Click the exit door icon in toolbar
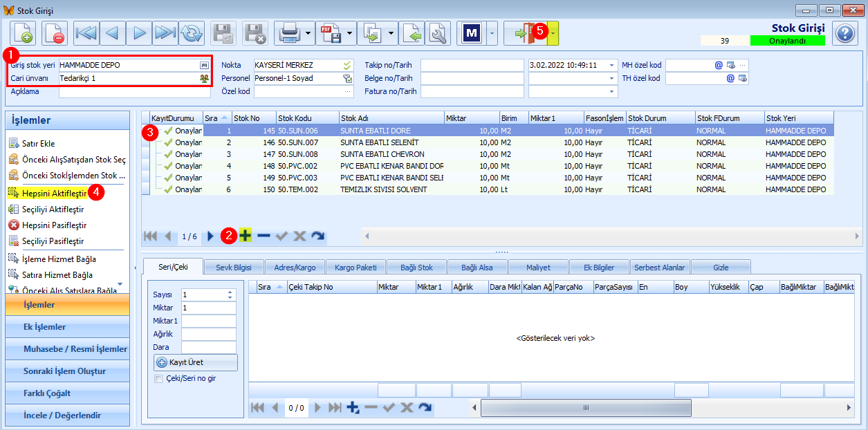Viewport: 868px width, 430px height. click(526, 32)
